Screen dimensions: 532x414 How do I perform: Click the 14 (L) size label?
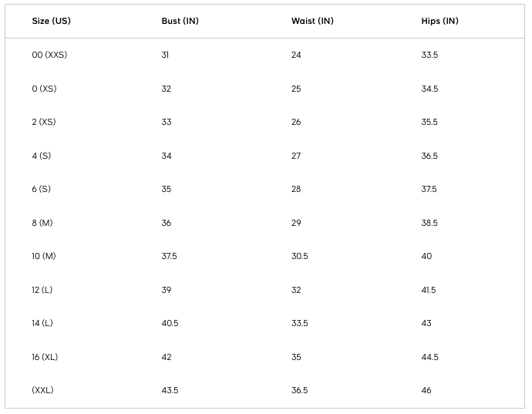[x=42, y=323]
